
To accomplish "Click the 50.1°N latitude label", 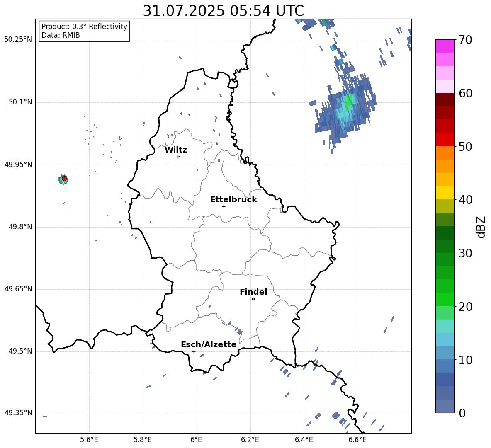I will 20,102.
